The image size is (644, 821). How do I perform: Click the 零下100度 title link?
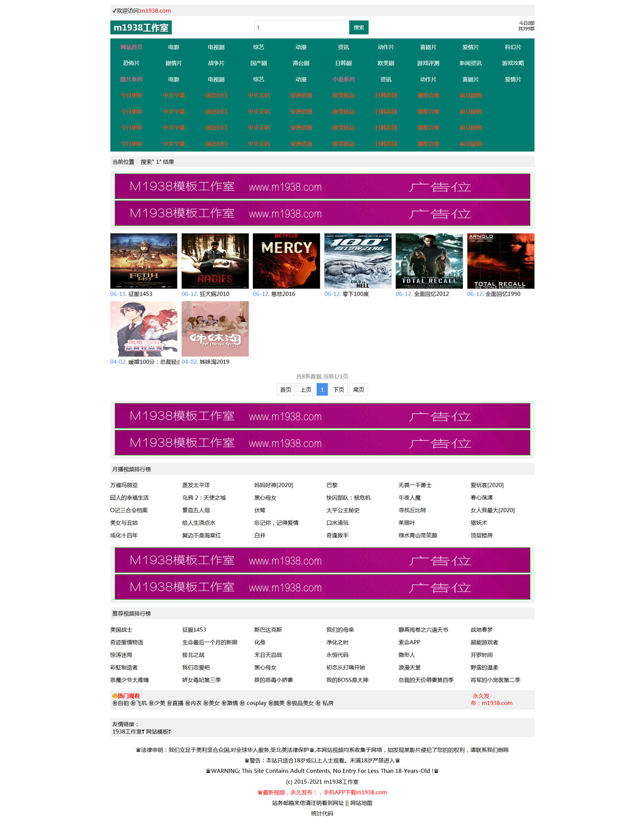coord(355,294)
